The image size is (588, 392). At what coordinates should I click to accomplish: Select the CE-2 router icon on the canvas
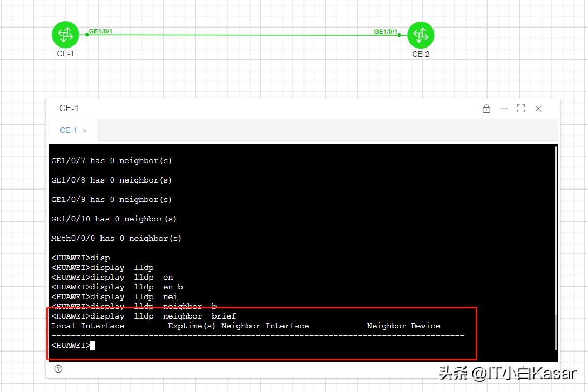(421, 35)
